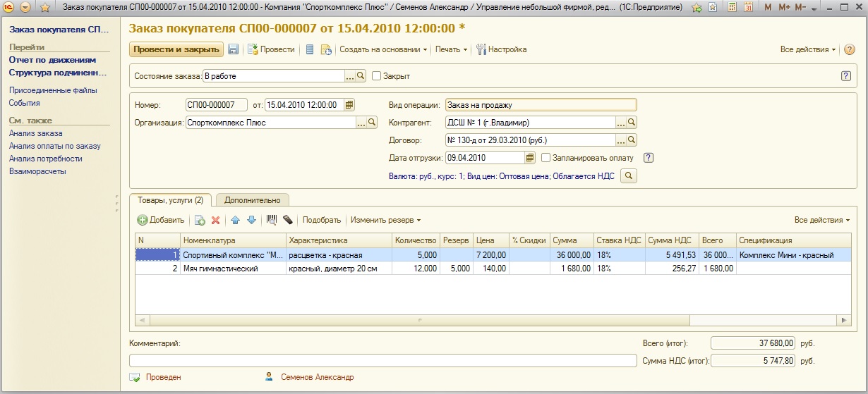The width and height of the screenshot is (868, 394).
Task: Select the Товары, услуги (2) tab
Action: (x=171, y=200)
